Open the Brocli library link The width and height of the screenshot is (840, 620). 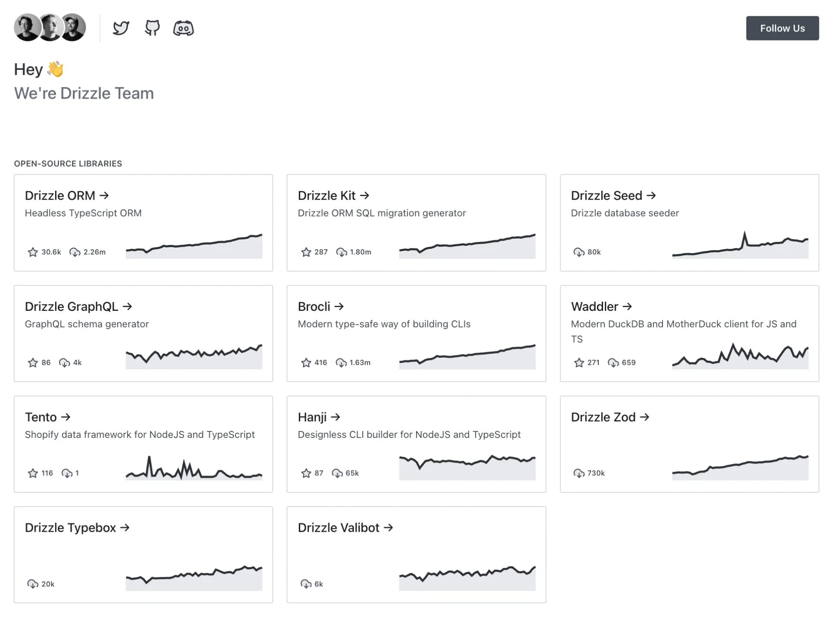tap(321, 307)
